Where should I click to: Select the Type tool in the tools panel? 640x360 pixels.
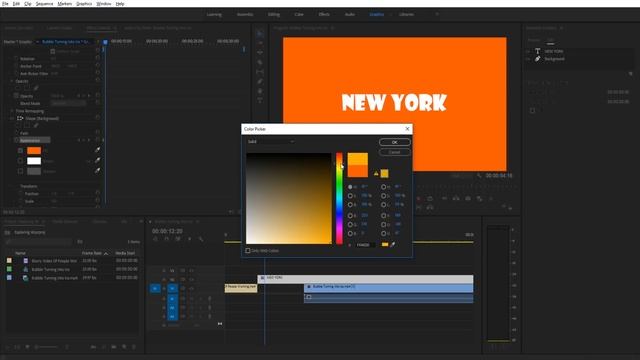(x=260, y=100)
